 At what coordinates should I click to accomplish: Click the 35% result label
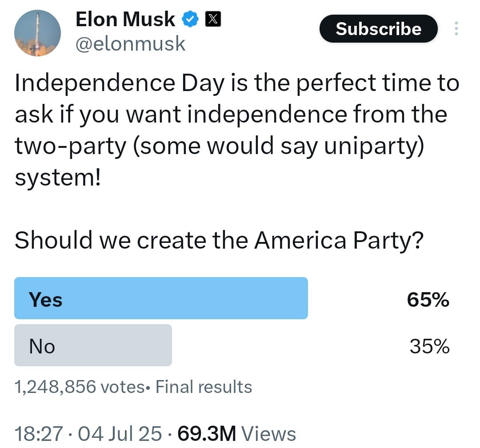pyautogui.click(x=429, y=346)
